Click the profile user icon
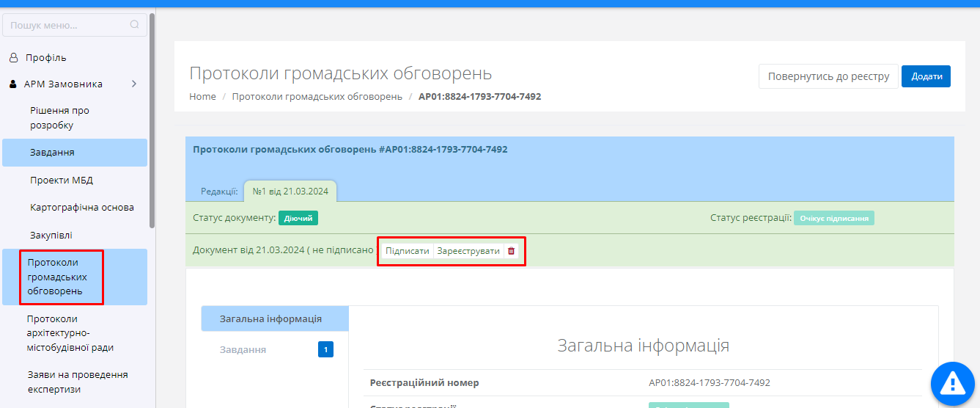980x408 pixels. pyautogui.click(x=13, y=57)
